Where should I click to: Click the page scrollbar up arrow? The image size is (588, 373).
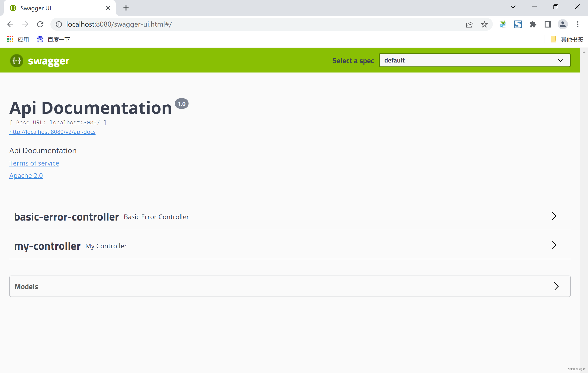click(x=584, y=52)
